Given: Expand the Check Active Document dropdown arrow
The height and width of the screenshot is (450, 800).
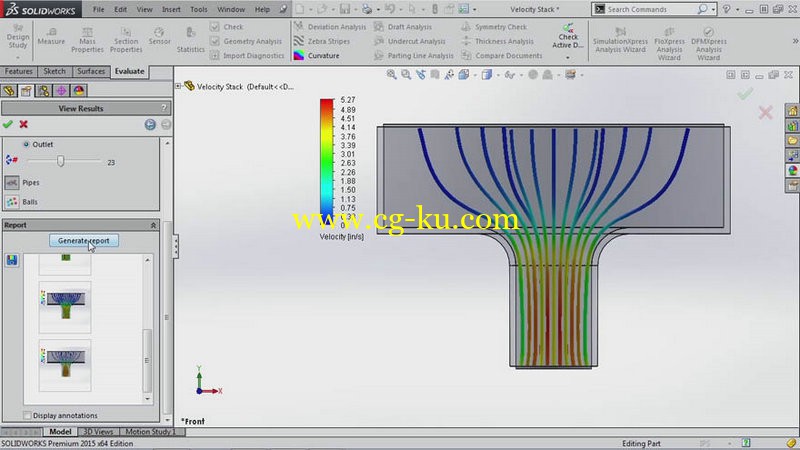Looking at the screenshot, I should [568, 58].
